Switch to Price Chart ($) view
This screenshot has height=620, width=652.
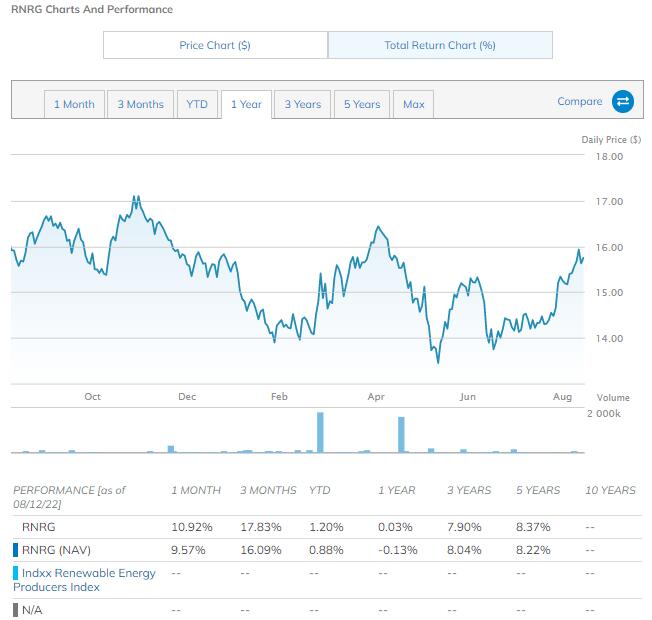click(215, 45)
